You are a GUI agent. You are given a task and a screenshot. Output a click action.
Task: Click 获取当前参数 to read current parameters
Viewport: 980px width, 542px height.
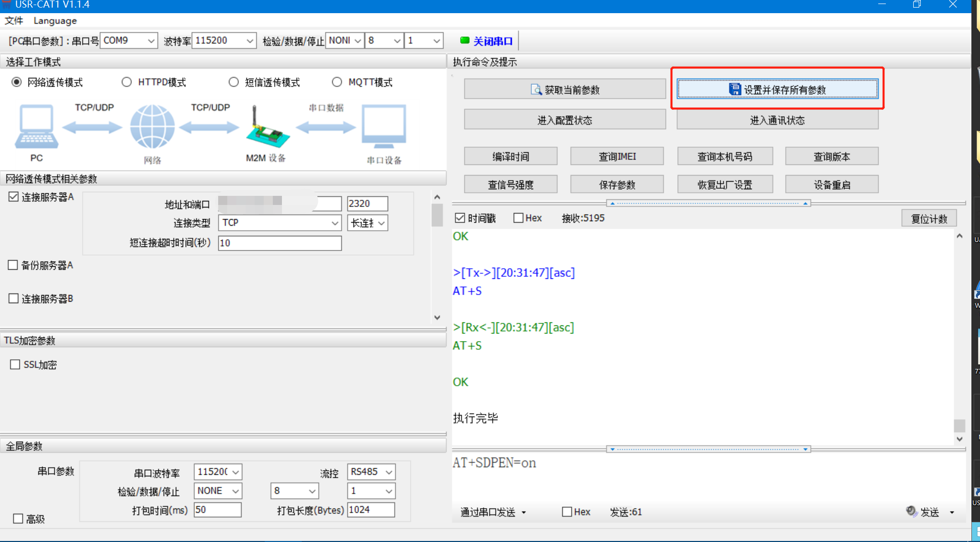564,90
